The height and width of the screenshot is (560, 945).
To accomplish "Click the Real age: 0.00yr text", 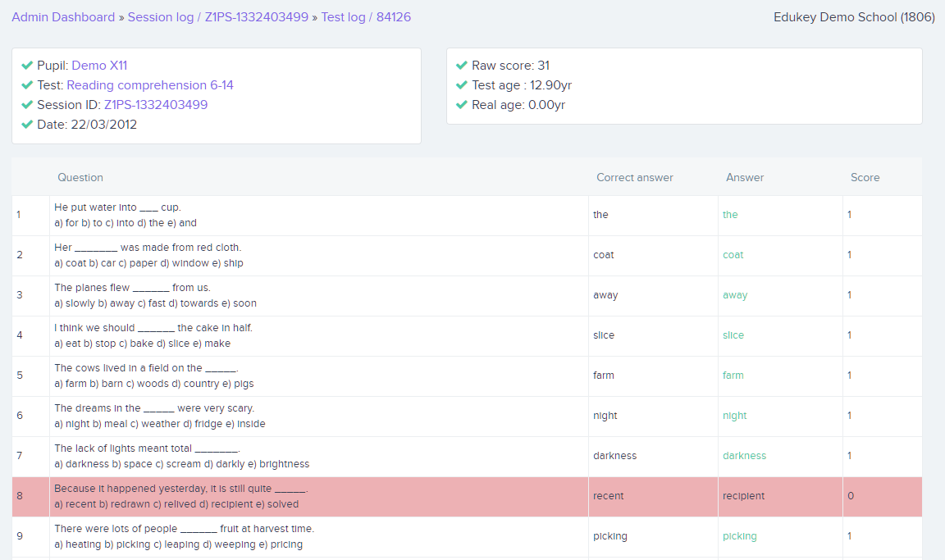I will (518, 105).
